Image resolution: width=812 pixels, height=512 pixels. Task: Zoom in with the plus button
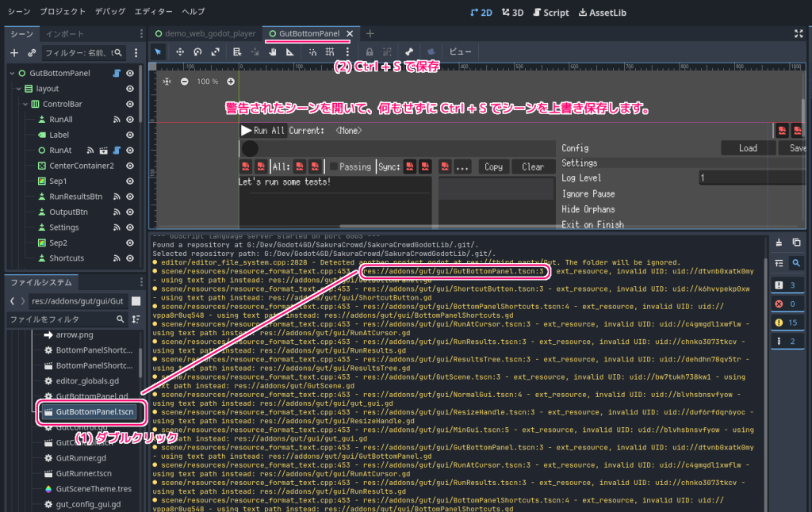[231, 82]
